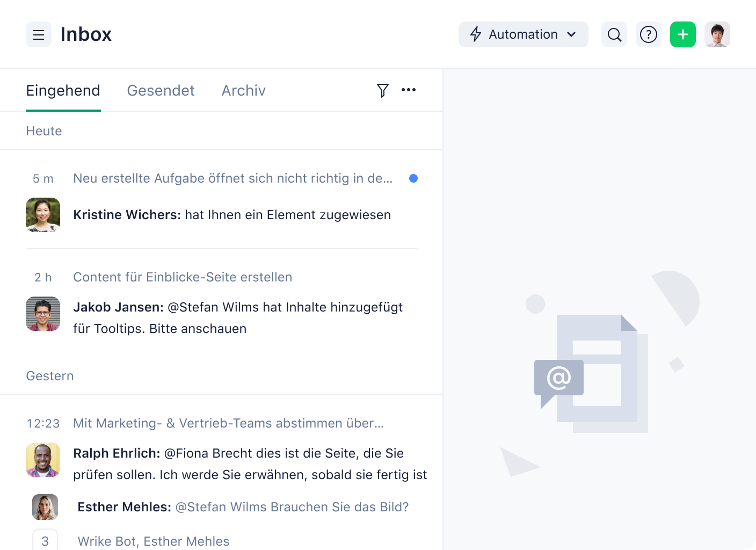Click the Heute section header
The height and width of the screenshot is (550, 756).
click(44, 131)
